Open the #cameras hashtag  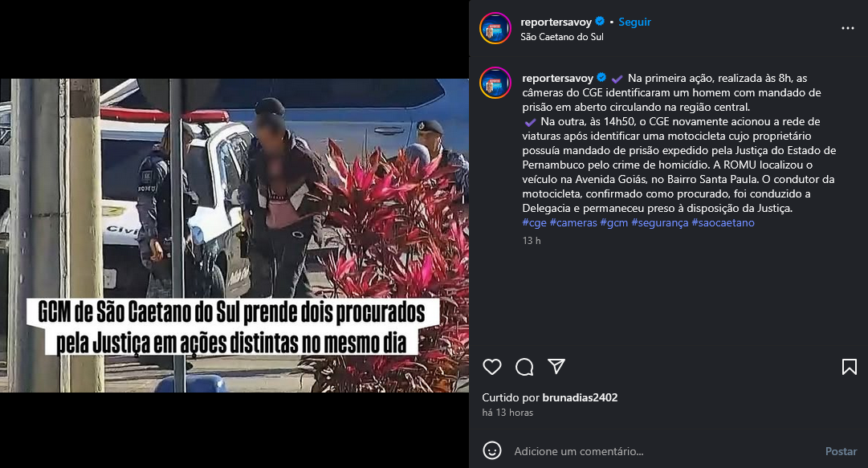[x=573, y=222]
